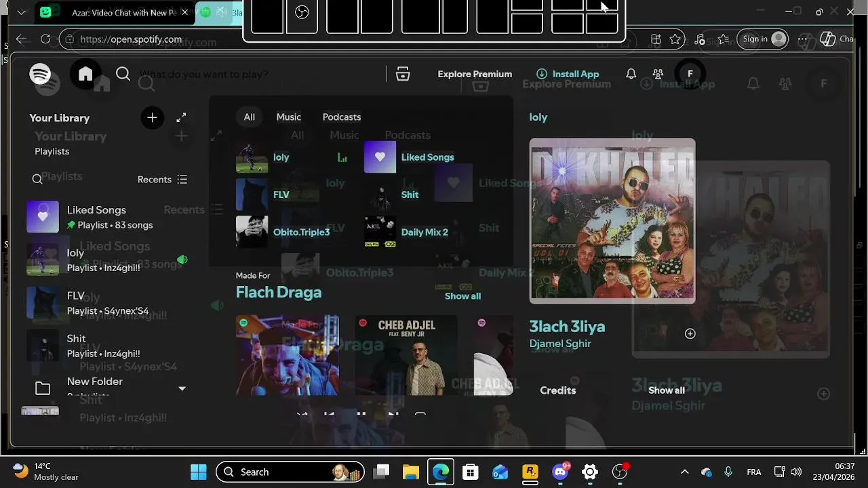Click the Spotify logo
The height and width of the screenshot is (488, 868).
(40, 74)
